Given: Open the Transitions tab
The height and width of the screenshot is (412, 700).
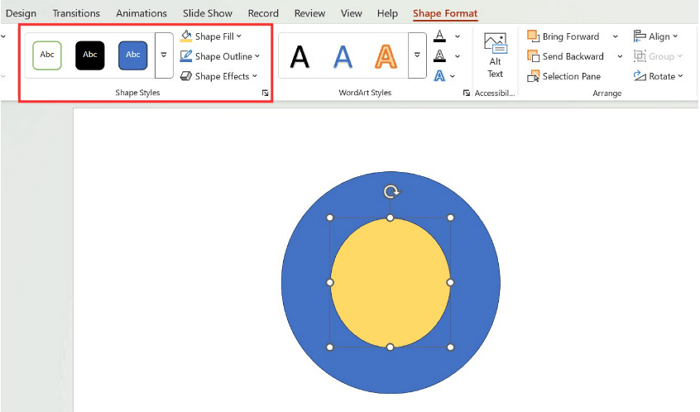Looking at the screenshot, I should [x=76, y=13].
